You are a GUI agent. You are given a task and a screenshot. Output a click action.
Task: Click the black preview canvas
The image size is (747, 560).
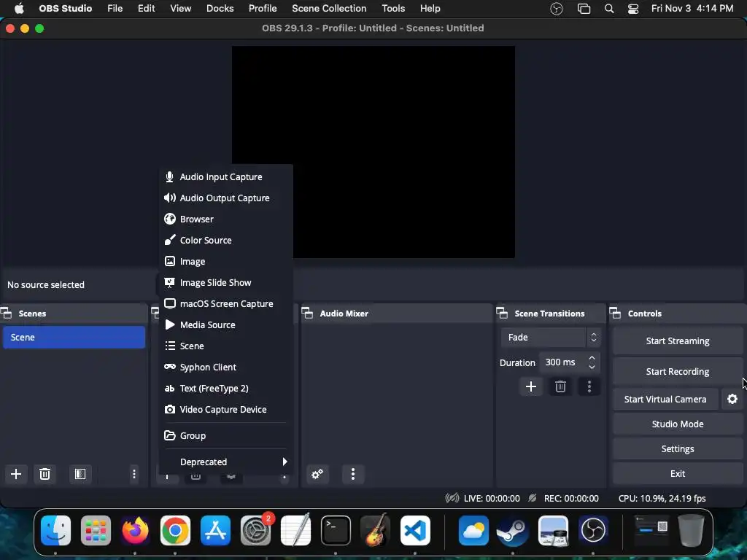pyautogui.click(x=373, y=152)
